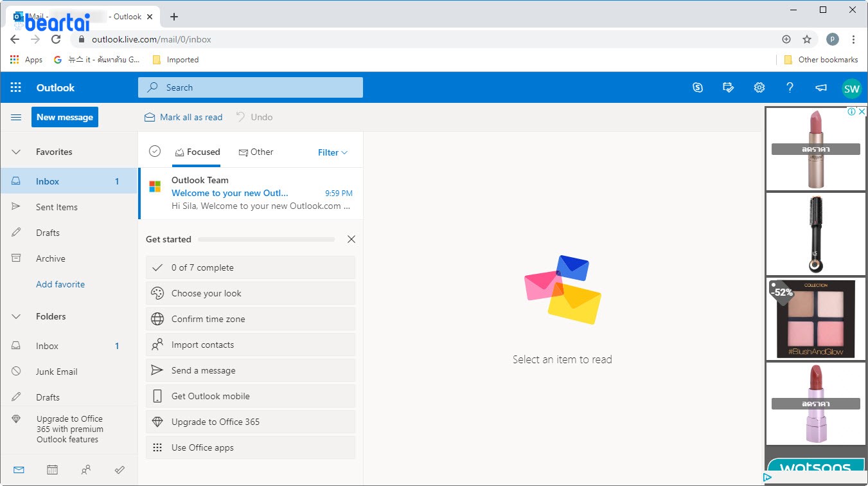Open the My Day calendar-check icon

(728, 87)
